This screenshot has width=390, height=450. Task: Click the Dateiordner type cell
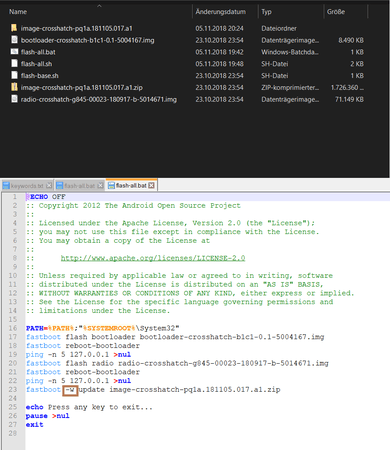pyautogui.click(x=279, y=28)
